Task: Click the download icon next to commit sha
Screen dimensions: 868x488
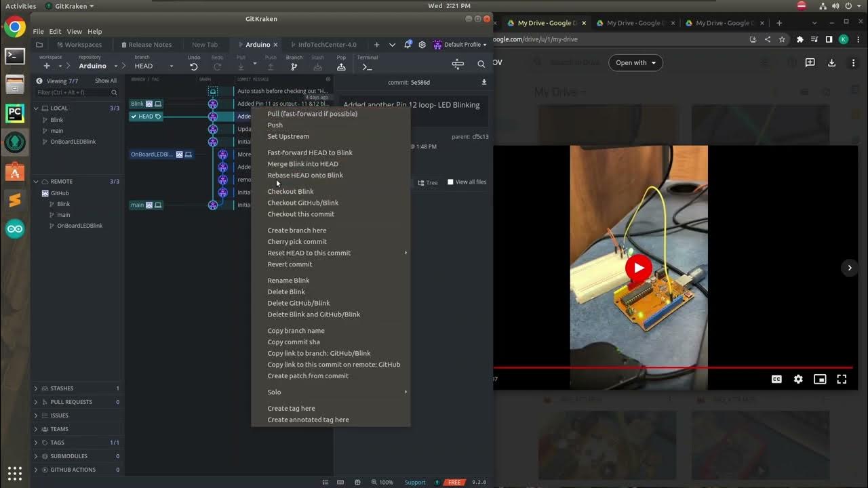Action: pyautogui.click(x=484, y=82)
